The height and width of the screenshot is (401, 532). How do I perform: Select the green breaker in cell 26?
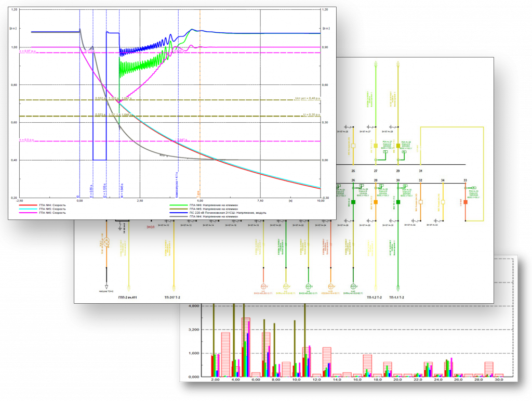353,202
